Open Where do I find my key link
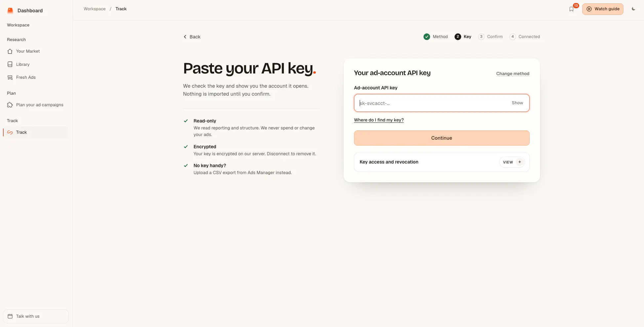 click(x=379, y=120)
